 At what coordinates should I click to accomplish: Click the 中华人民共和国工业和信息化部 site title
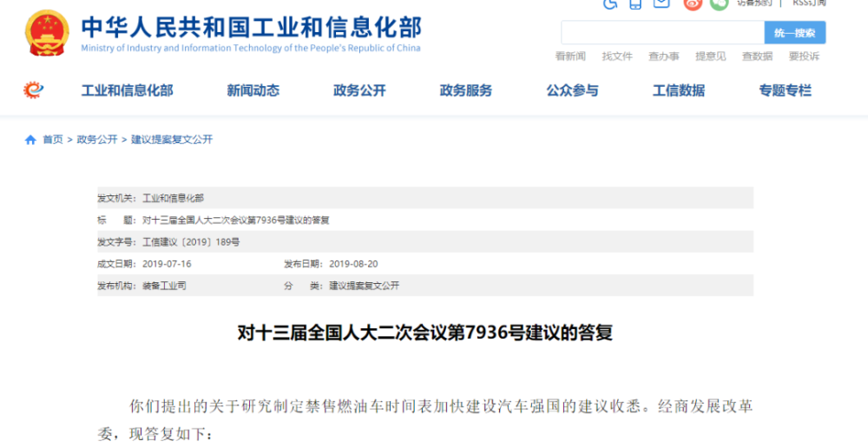[x=252, y=27]
